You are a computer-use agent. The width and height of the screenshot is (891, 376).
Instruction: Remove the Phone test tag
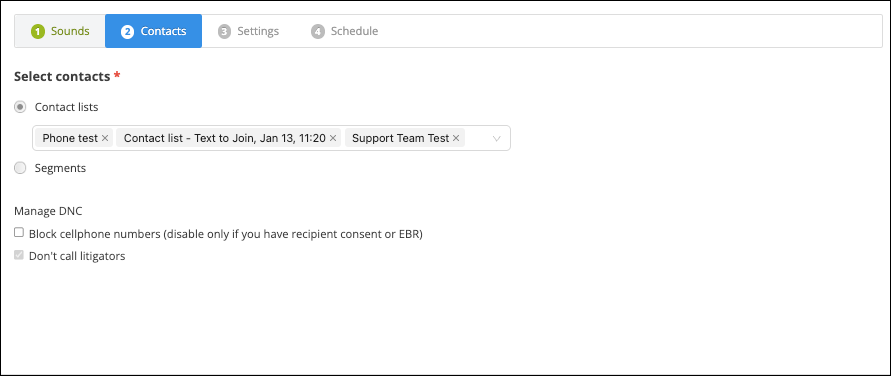click(105, 138)
